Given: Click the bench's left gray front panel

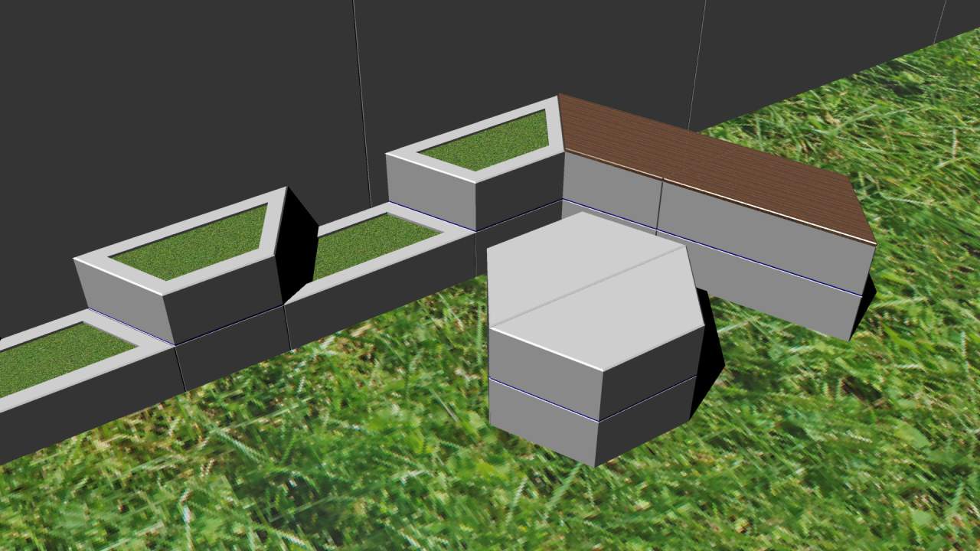Looking at the screenshot, I should point(610,185).
